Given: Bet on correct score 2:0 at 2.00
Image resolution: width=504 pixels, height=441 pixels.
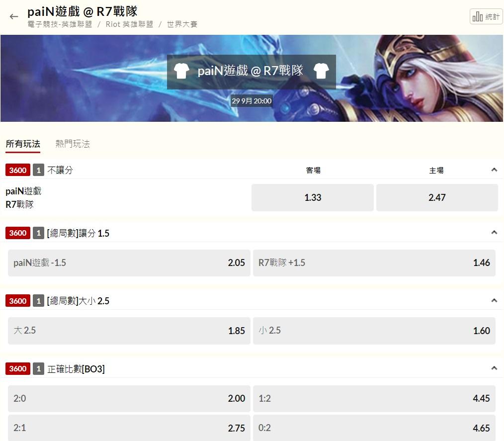Looking at the screenshot, I should 129,399.
